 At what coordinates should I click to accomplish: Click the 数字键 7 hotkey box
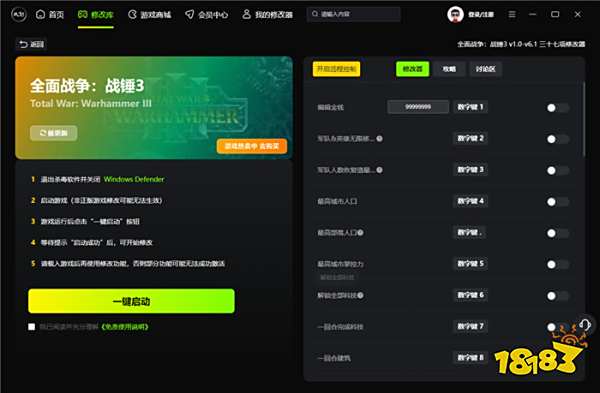point(471,326)
